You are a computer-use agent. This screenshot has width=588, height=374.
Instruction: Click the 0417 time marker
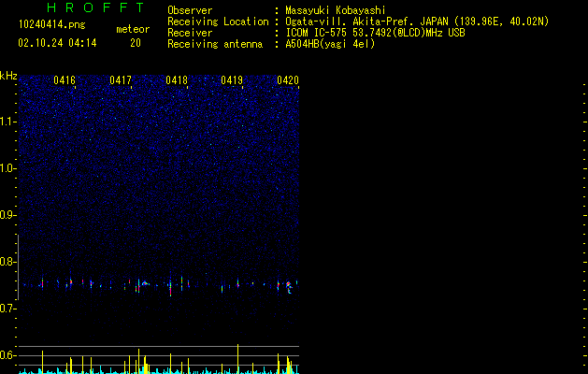121,80
